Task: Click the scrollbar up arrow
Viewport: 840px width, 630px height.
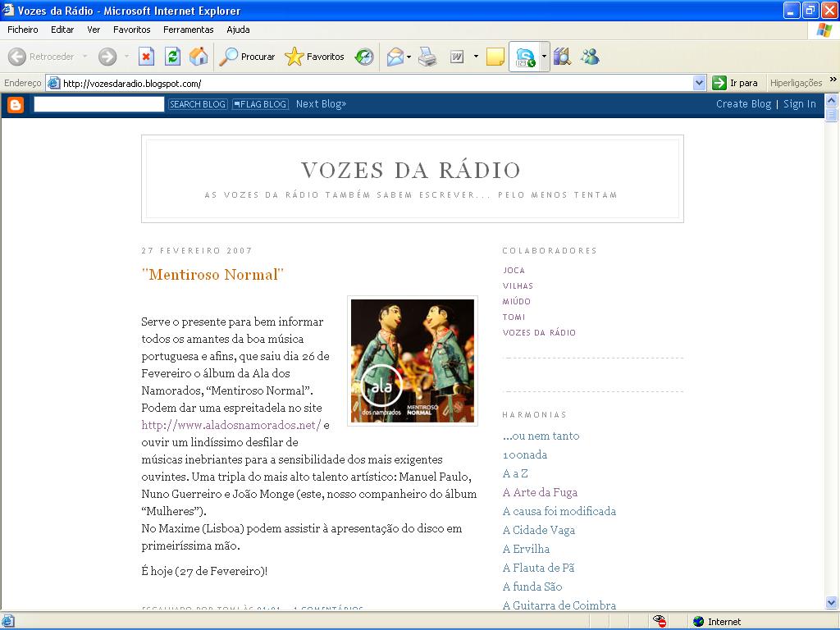Action: [x=832, y=101]
